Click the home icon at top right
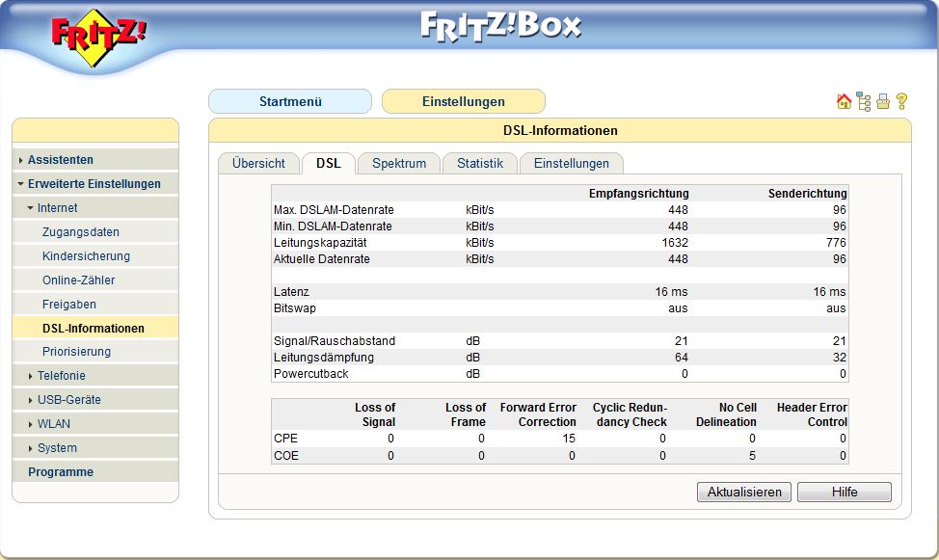The height and width of the screenshot is (560, 939). (844, 102)
